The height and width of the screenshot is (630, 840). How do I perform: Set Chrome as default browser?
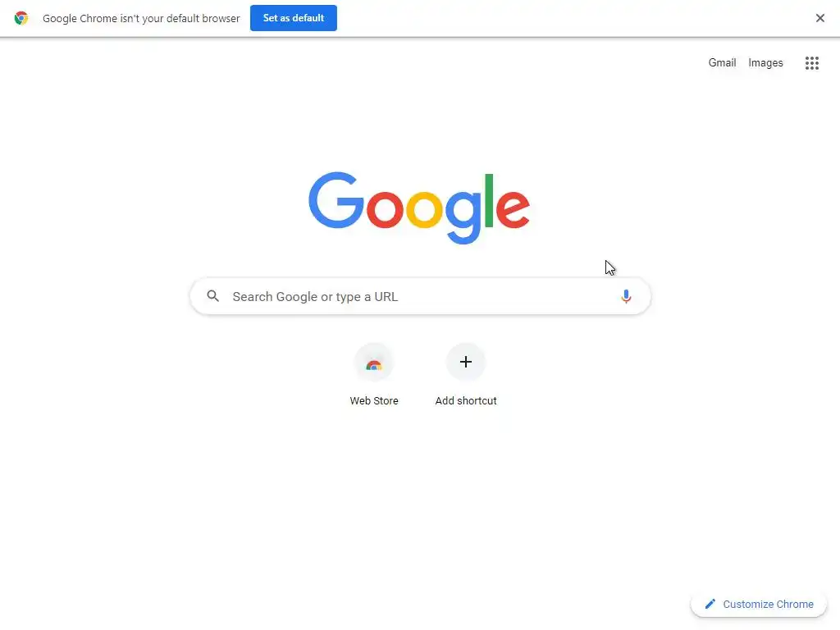tap(294, 18)
